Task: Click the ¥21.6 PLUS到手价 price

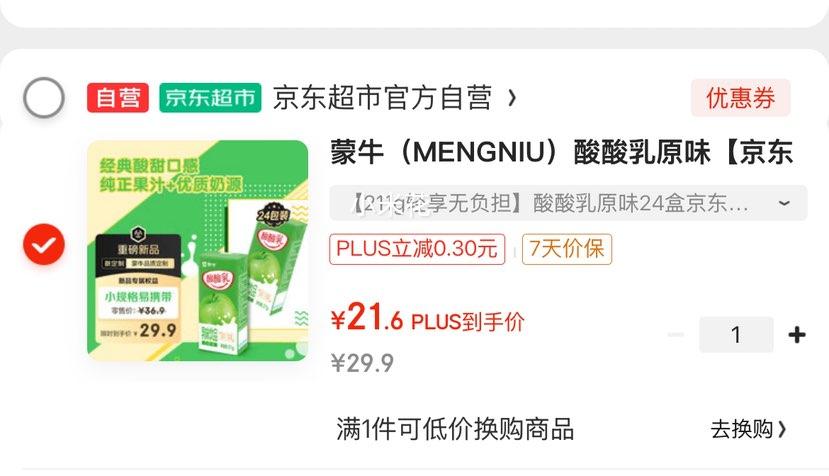Action: [427, 319]
